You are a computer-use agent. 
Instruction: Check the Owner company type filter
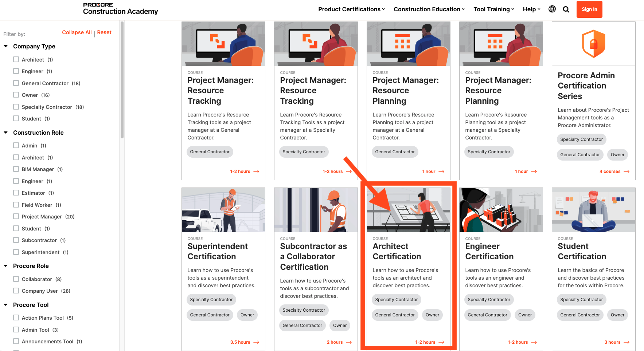pos(16,95)
